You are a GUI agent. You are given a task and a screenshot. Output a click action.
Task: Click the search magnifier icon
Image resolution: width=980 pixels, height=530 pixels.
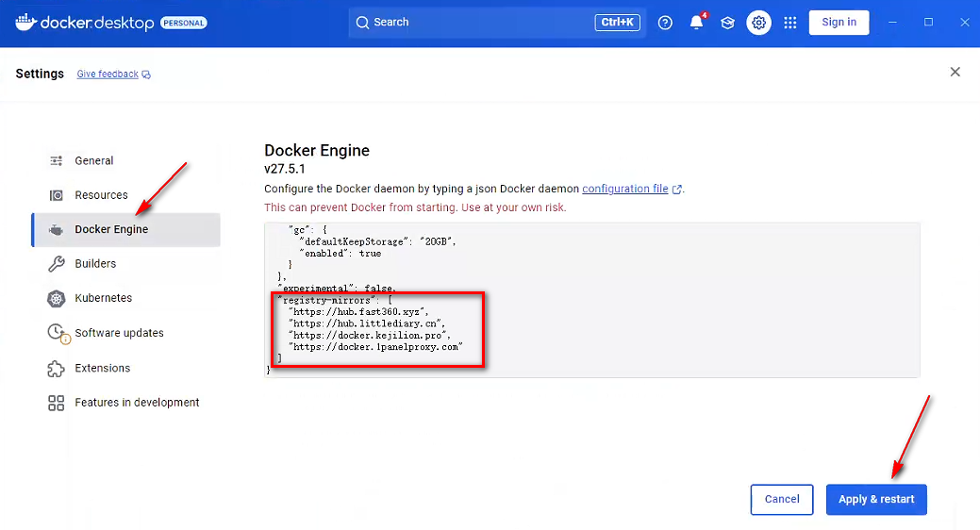(x=362, y=23)
